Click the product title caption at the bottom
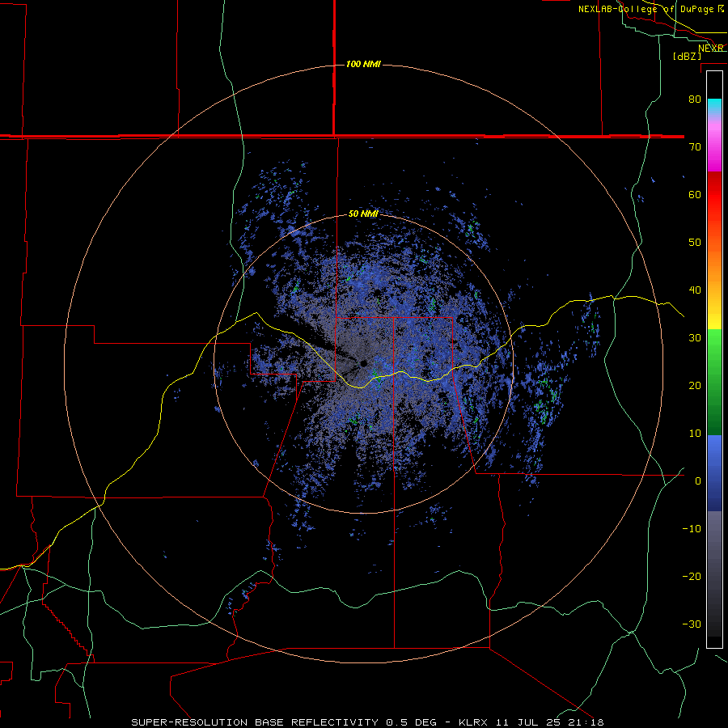Viewport: 728px width, 728px height. click(367, 722)
